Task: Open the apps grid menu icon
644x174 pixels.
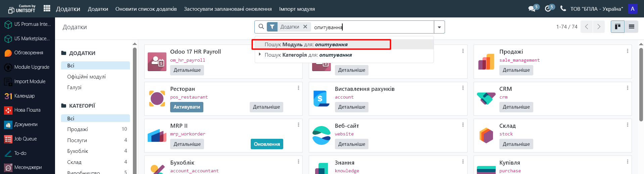Action: click(x=47, y=8)
